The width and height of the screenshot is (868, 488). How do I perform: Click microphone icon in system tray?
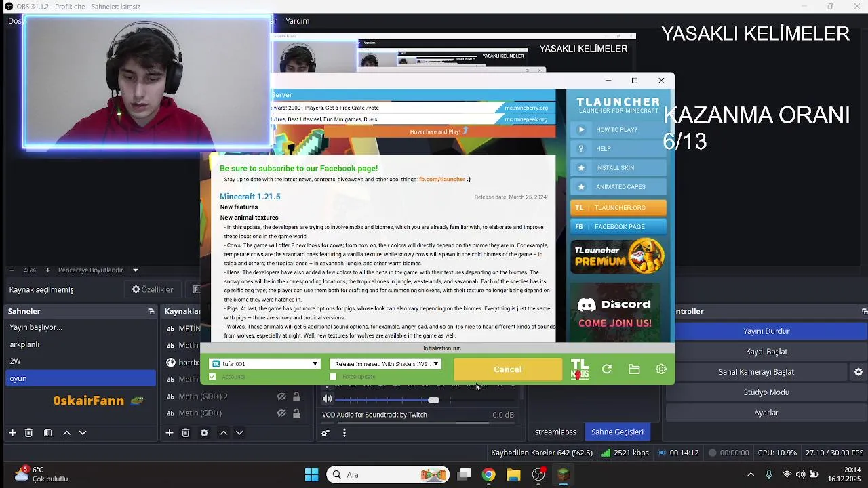769,474
